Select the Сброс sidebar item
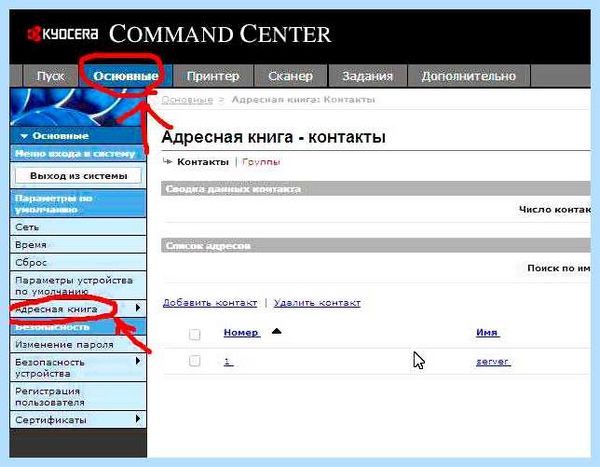This screenshot has width=600, height=467. click(78, 263)
